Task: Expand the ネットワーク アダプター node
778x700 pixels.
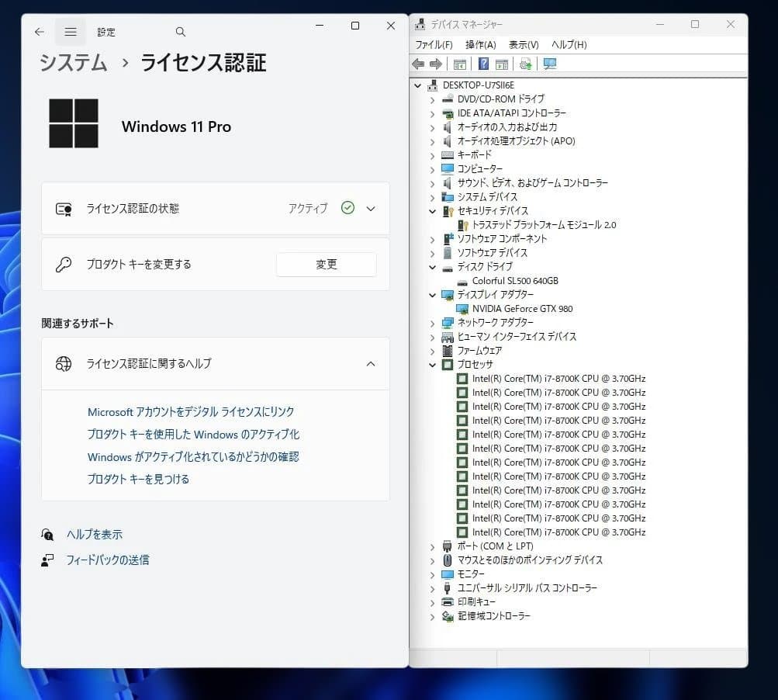Action: [433, 322]
